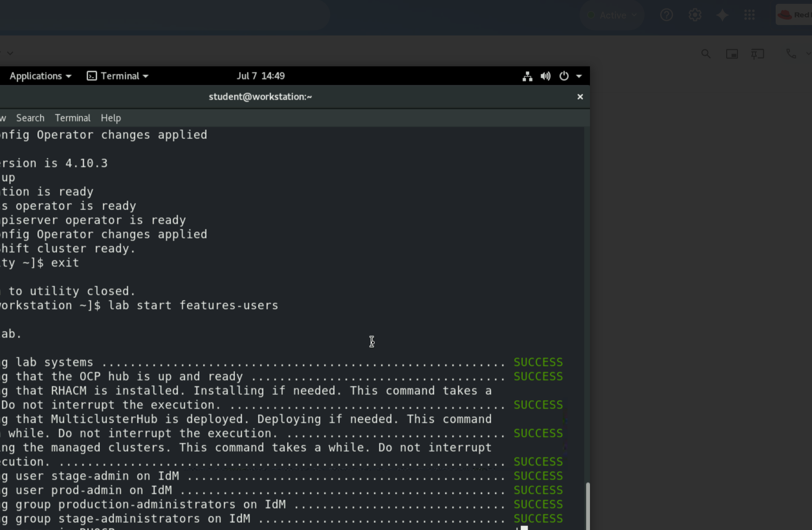
Task: Open the system menu arrow
Action: (579, 76)
